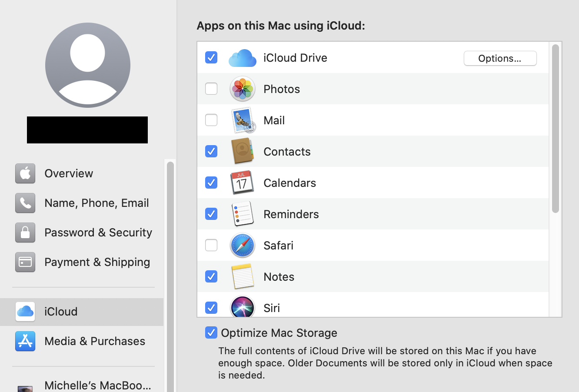Click the Notes label text
579x392 pixels.
(279, 277)
